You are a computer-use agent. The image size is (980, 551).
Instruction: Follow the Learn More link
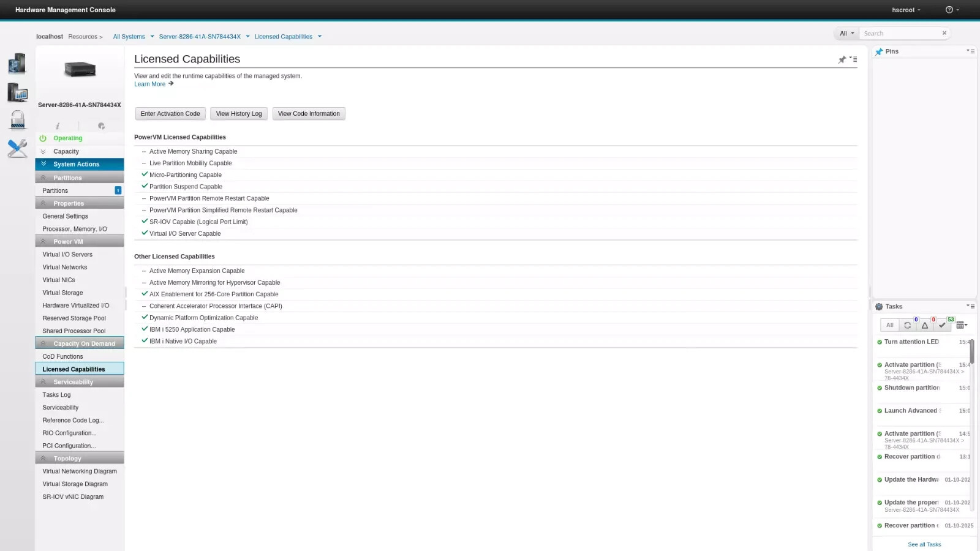click(x=150, y=84)
